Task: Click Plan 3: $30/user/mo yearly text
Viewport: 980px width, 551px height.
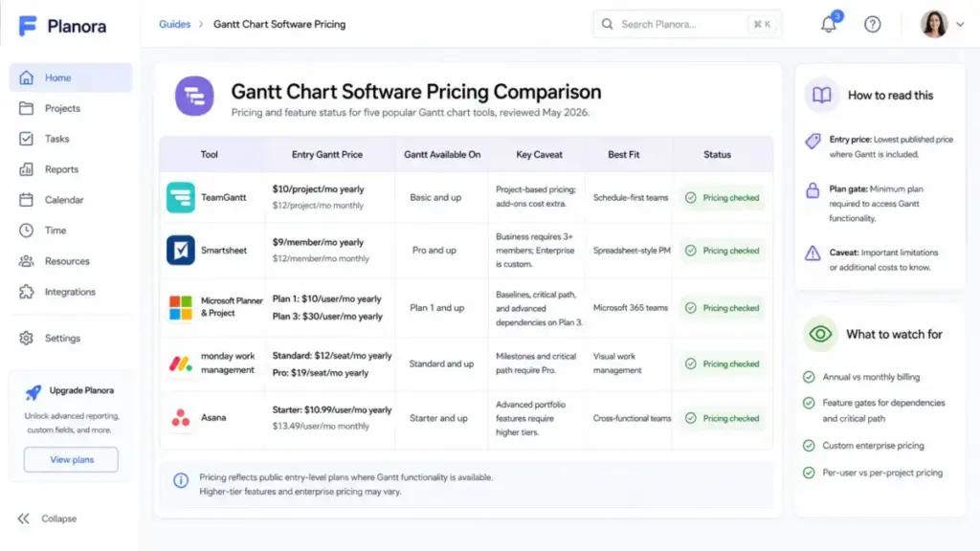Action: [x=327, y=317]
